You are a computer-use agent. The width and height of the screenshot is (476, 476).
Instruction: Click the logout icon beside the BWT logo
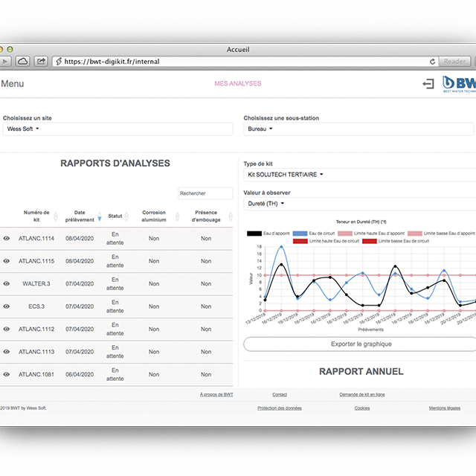coord(428,84)
